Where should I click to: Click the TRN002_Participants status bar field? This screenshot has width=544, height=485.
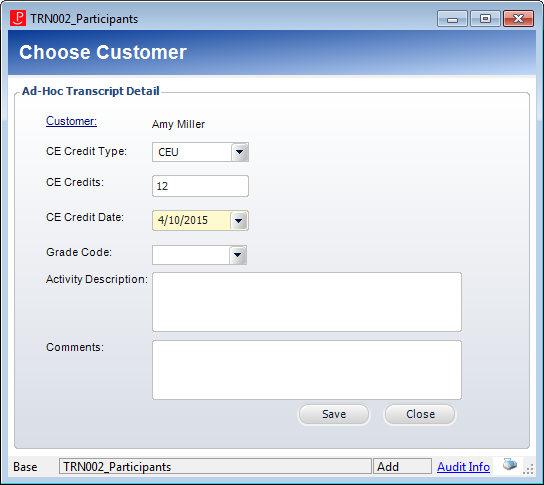(215, 467)
